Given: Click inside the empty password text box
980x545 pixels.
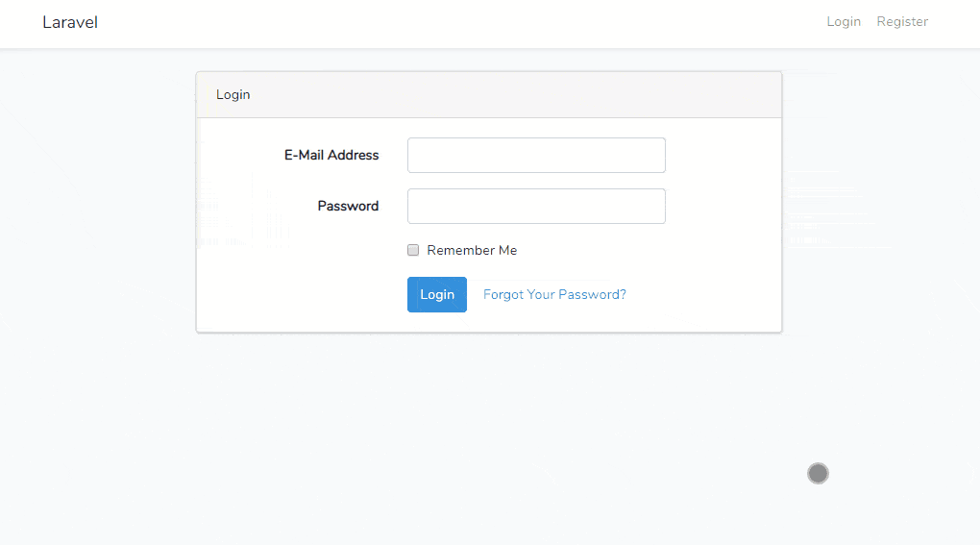Looking at the screenshot, I should (536, 207).
